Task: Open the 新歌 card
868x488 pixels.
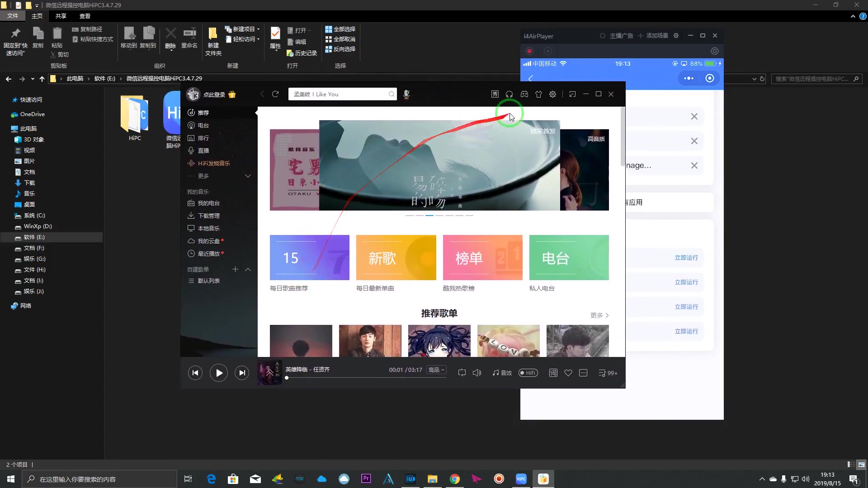Action: 396,258
